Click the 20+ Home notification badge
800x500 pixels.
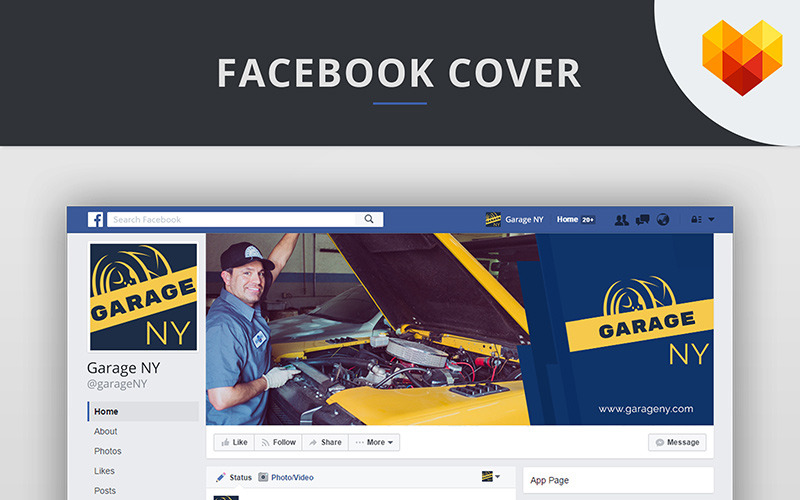coord(588,220)
